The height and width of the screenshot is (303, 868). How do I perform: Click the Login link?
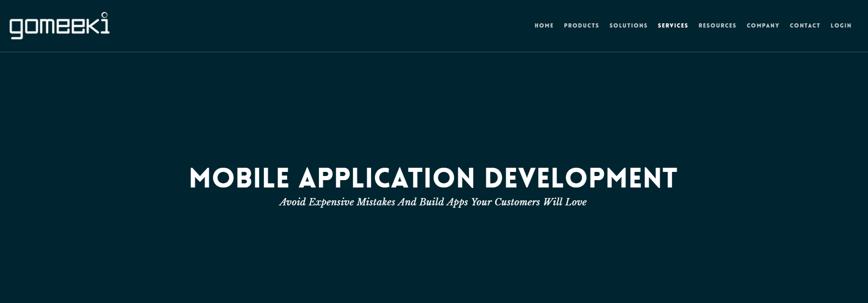(x=841, y=26)
